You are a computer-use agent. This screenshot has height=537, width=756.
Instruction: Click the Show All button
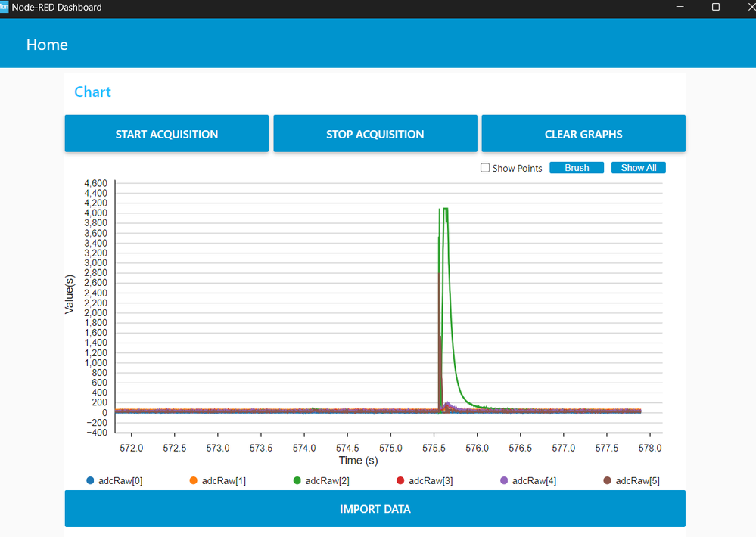639,168
